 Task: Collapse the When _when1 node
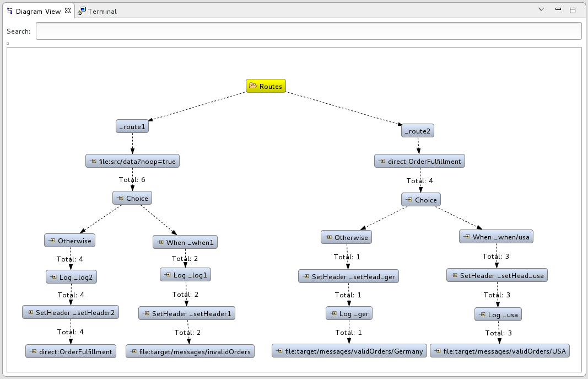tap(160, 242)
